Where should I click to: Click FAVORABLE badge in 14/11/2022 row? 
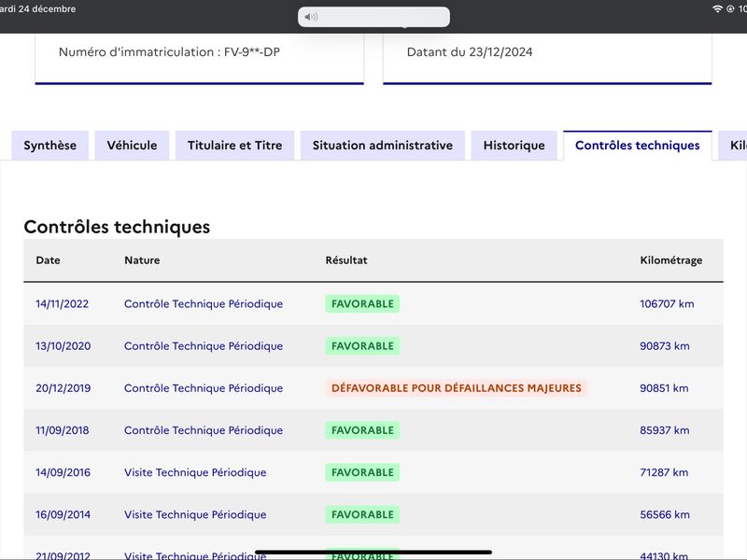tap(362, 304)
